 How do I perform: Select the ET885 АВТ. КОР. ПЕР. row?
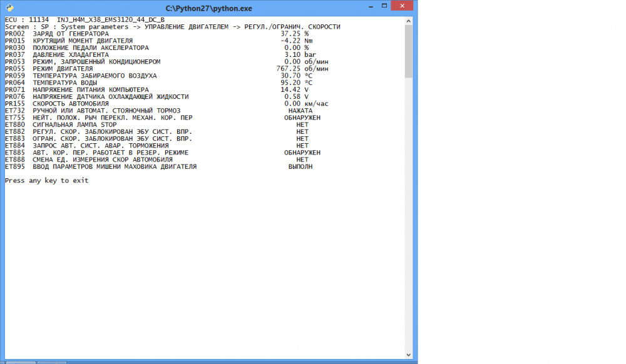pos(163,153)
